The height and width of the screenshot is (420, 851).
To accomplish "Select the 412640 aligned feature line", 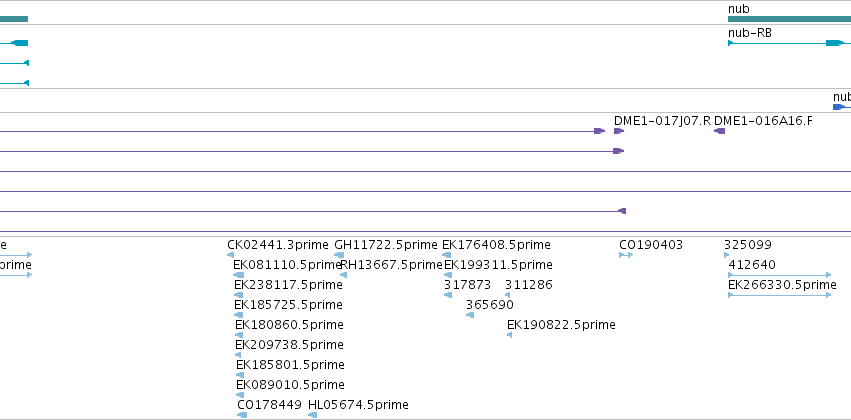I will coord(779,275).
